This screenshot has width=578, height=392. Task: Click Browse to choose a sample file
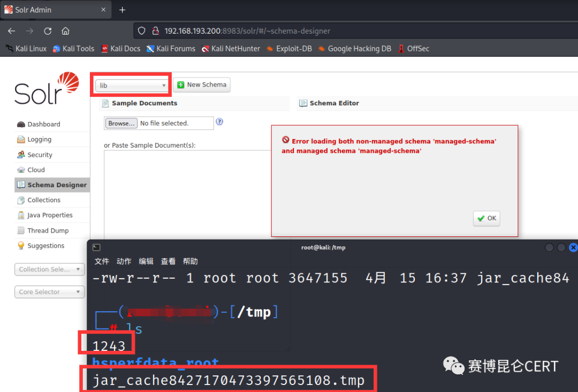coord(121,123)
